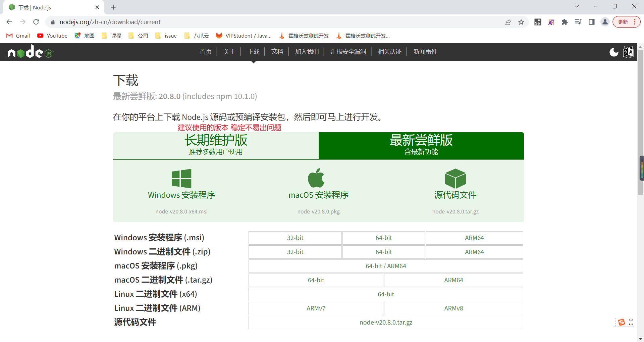644x342 pixels.
Task: Click ARM64 for macOS 二进制文件 (.tar.gz)
Action: (x=453, y=280)
